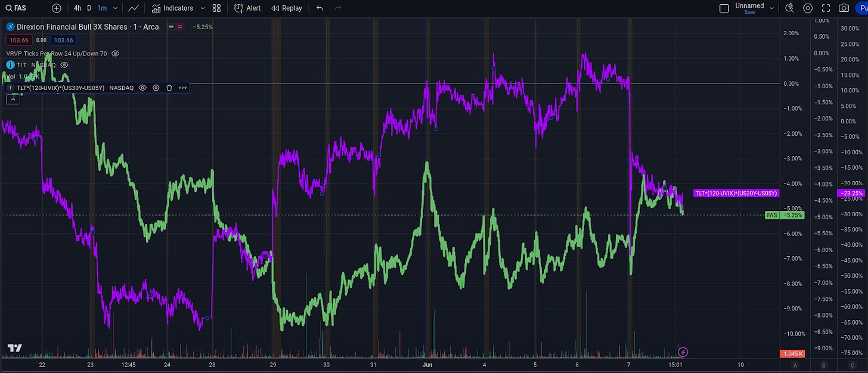Click the blue 103.66 buy price box
The image size is (868, 373).
pos(63,40)
